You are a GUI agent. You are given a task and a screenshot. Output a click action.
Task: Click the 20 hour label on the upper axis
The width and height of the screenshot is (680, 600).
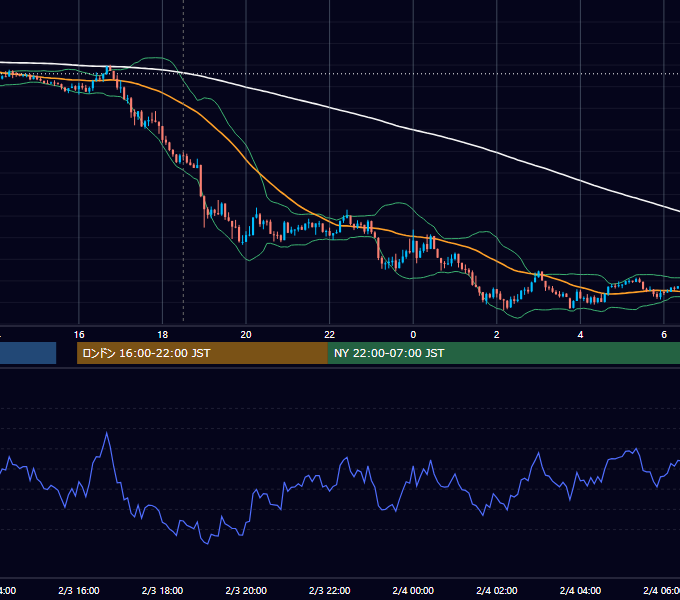pyautogui.click(x=246, y=335)
